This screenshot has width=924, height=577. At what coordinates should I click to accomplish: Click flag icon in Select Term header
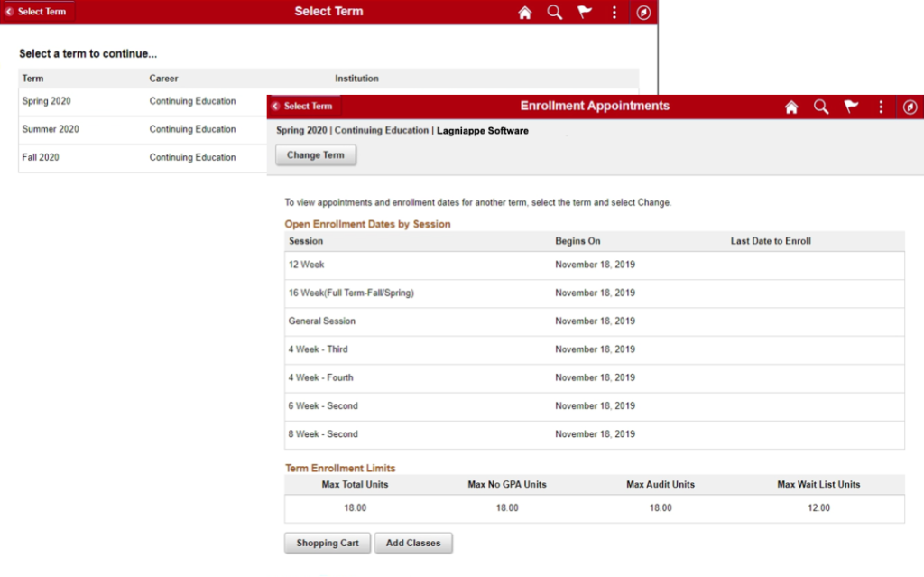[585, 12]
